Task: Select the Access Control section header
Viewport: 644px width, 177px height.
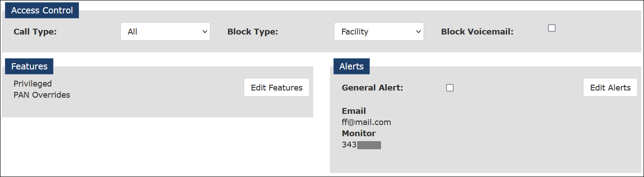Action: pyautogui.click(x=42, y=10)
